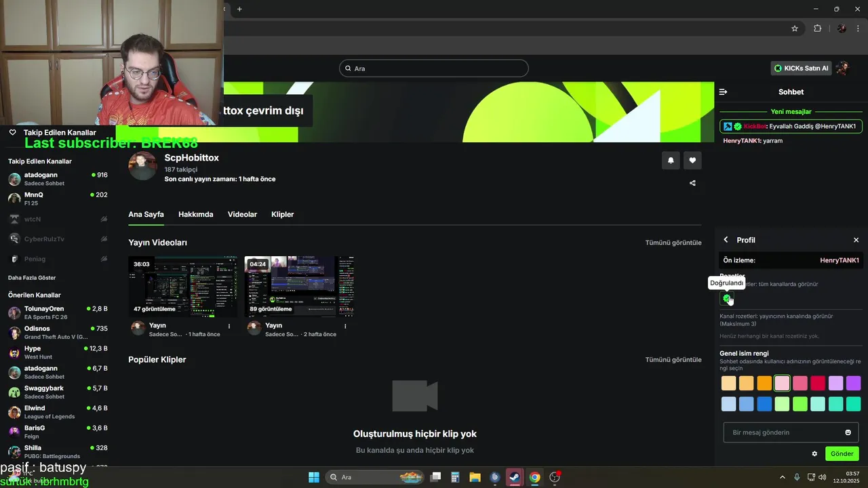Choose the red name color swatch
This screenshot has height=488, width=868.
(x=818, y=383)
